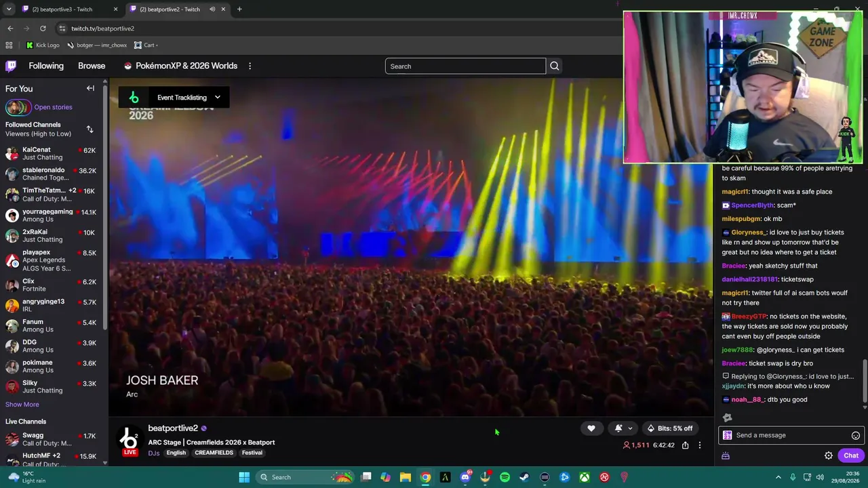Viewport: 868px width, 488px height.
Task: Open the tab search dropdown
Action: 9,9
